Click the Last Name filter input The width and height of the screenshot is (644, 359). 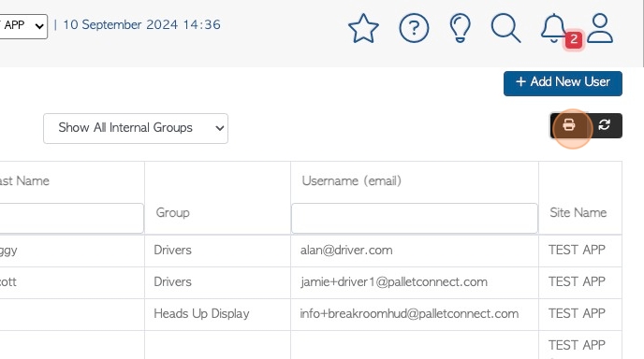[x=71, y=218]
